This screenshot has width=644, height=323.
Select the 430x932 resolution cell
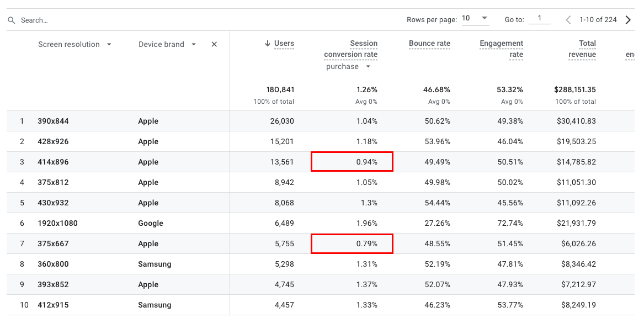click(x=53, y=203)
